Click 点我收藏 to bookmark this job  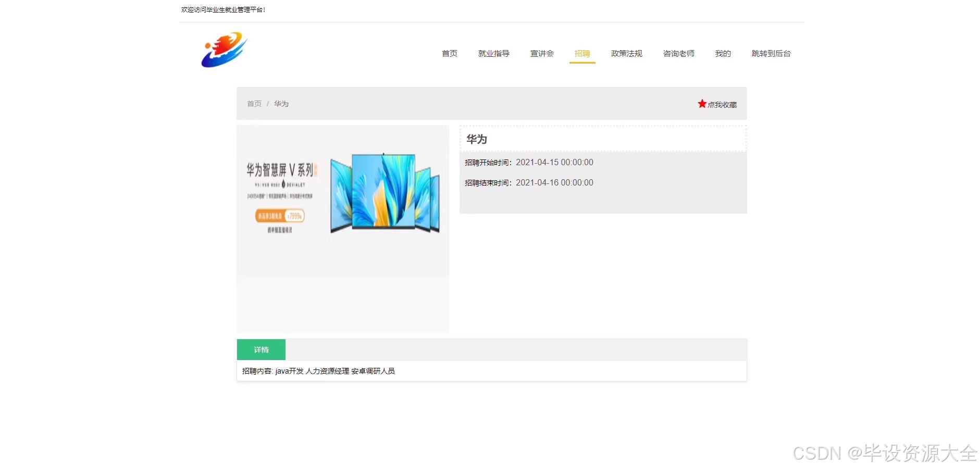pyautogui.click(x=722, y=105)
